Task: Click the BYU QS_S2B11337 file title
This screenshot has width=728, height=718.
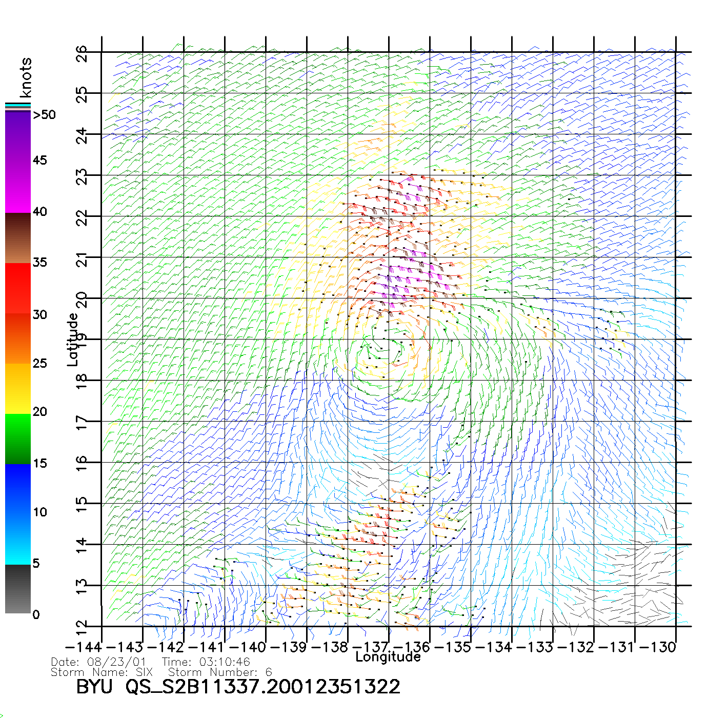Action: pos(238,687)
